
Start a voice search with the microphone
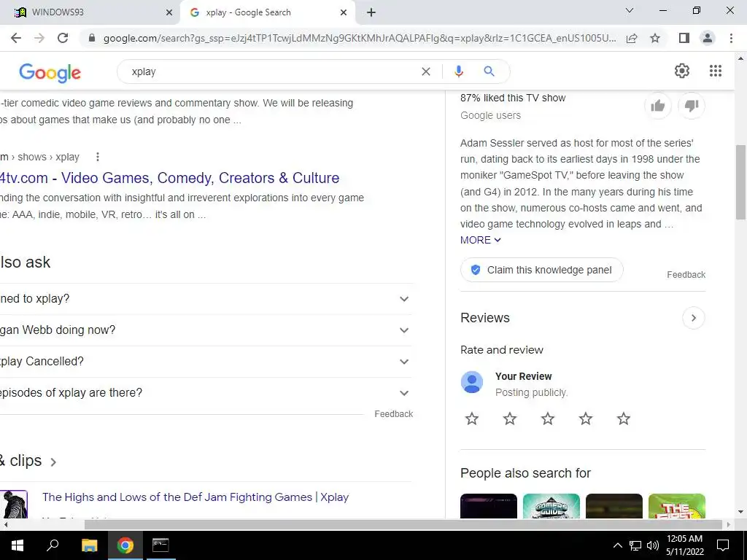coord(458,71)
